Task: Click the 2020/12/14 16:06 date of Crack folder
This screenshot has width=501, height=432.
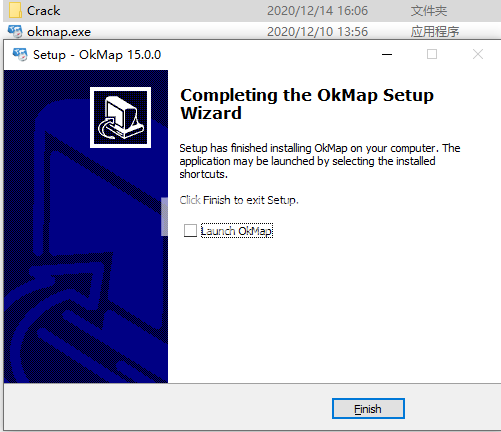Action: (x=317, y=11)
